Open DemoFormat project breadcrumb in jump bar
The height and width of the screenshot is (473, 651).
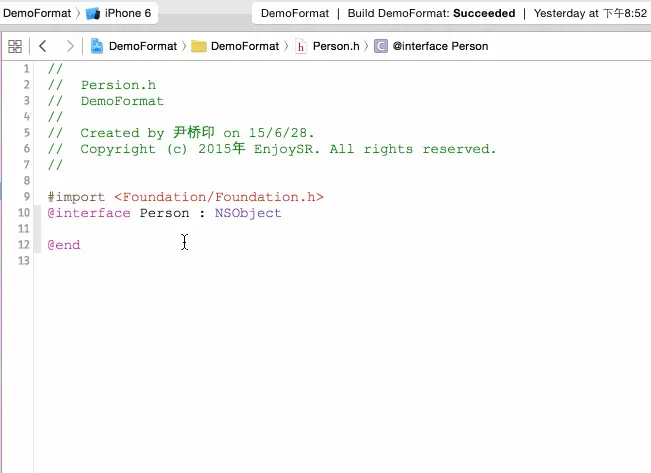(143, 46)
